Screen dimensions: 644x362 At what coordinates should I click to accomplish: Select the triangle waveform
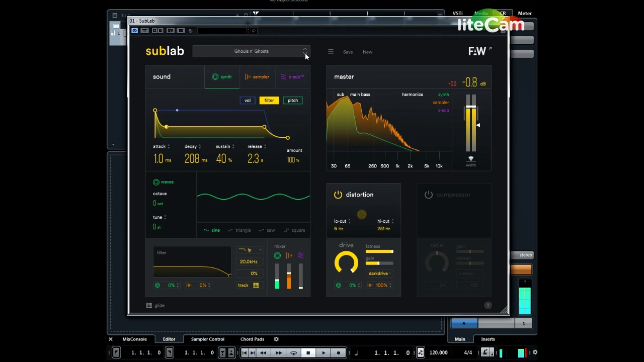pyautogui.click(x=239, y=230)
